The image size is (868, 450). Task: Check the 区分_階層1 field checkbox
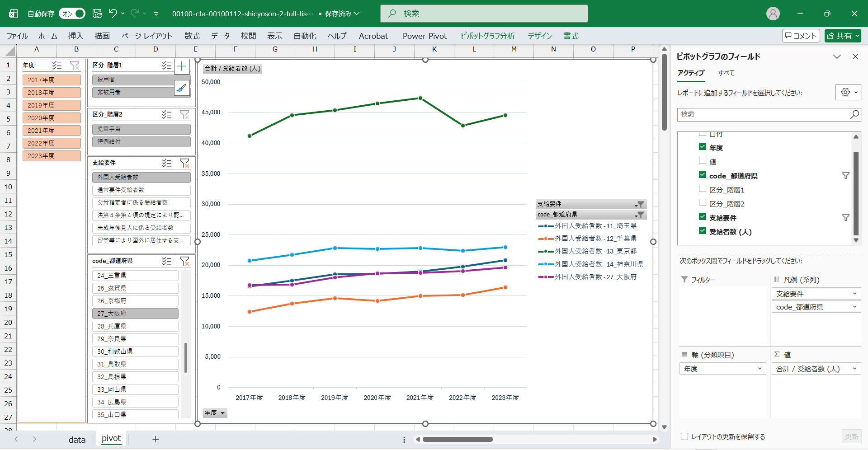[x=703, y=189]
